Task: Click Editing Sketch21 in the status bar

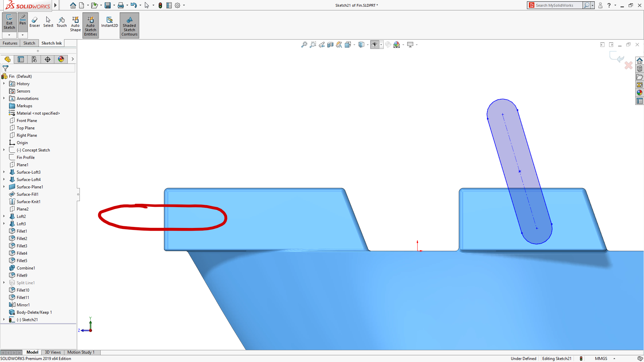Action: [x=556, y=358]
